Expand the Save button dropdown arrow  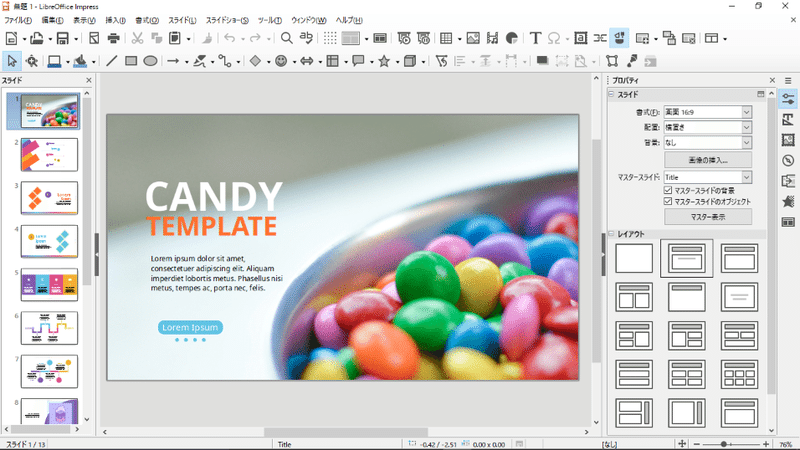tap(76, 39)
